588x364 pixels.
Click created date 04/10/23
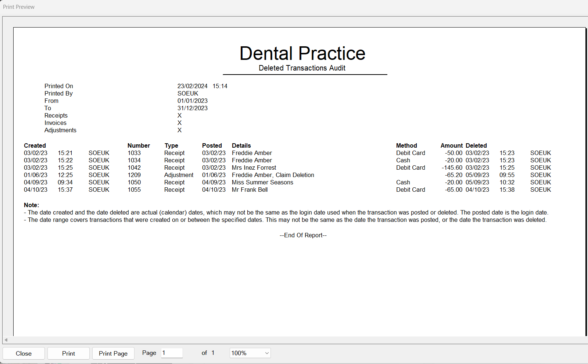36,190
